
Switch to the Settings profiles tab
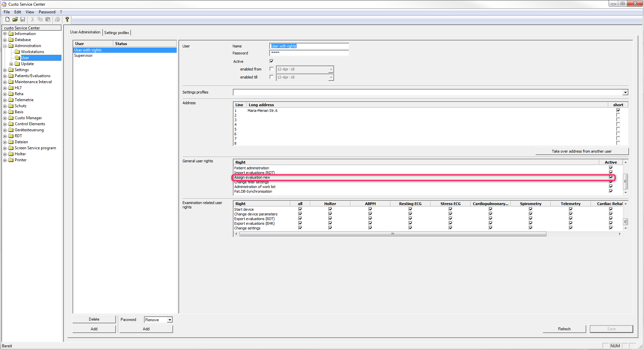click(117, 33)
